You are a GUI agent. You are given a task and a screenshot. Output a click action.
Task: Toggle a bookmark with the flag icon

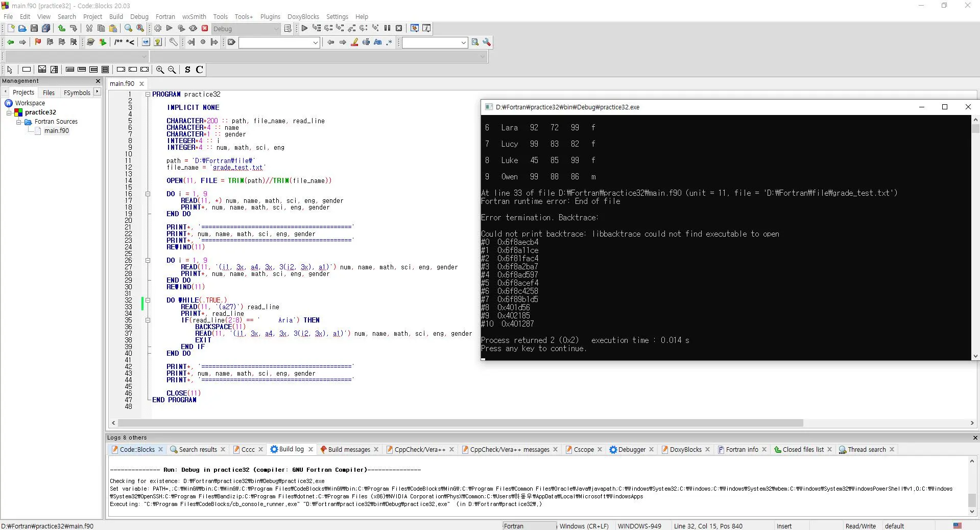38,42
